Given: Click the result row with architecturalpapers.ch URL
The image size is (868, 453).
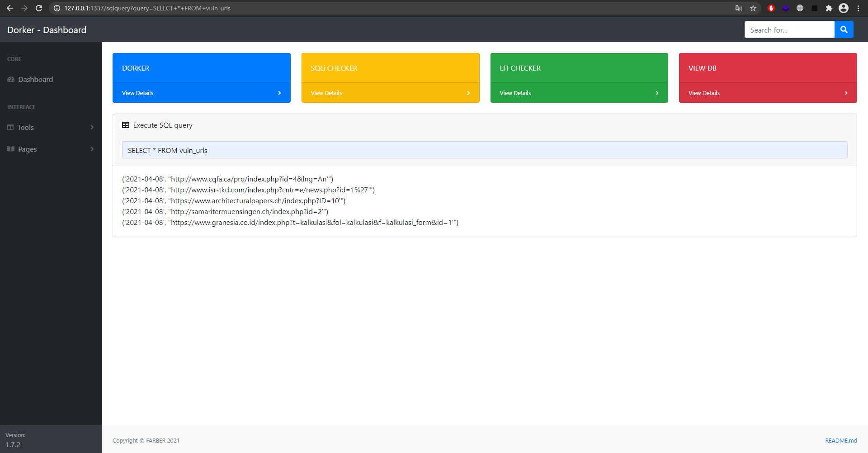Looking at the screenshot, I should point(234,201).
